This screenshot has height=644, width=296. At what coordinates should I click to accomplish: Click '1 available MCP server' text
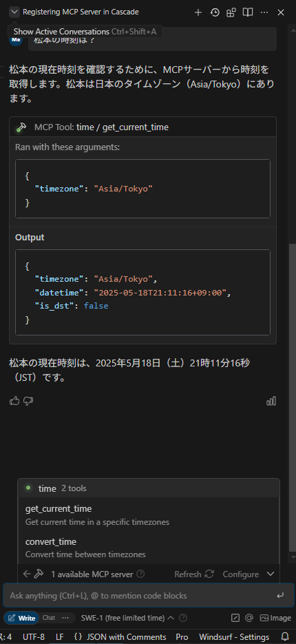coord(92,574)
